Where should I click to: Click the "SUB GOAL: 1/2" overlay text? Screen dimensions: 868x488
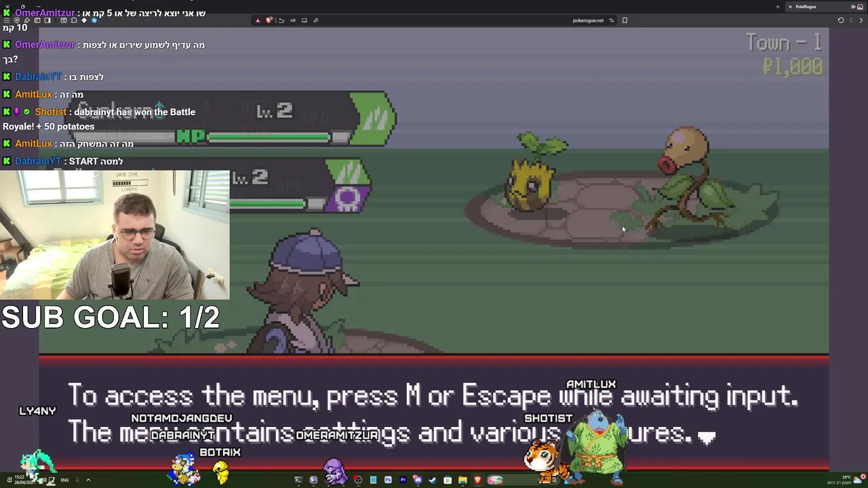point(111,317)
